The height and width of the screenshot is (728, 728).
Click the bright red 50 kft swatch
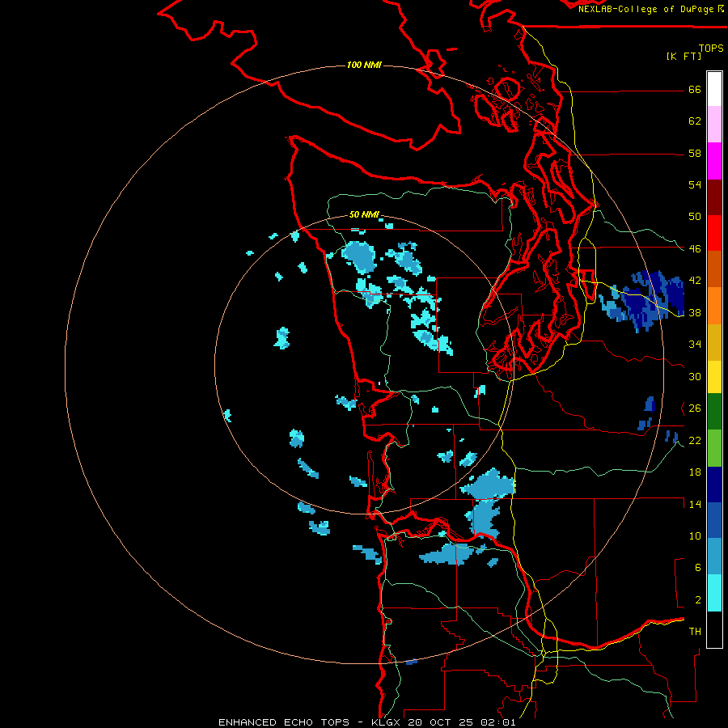pyautogui.click(x=714, y=233)
